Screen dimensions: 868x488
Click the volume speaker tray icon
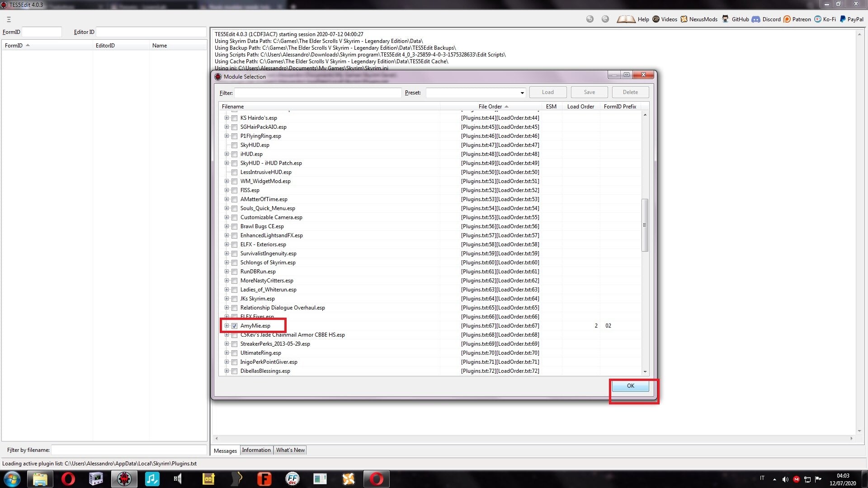click(x=785, y=479)
